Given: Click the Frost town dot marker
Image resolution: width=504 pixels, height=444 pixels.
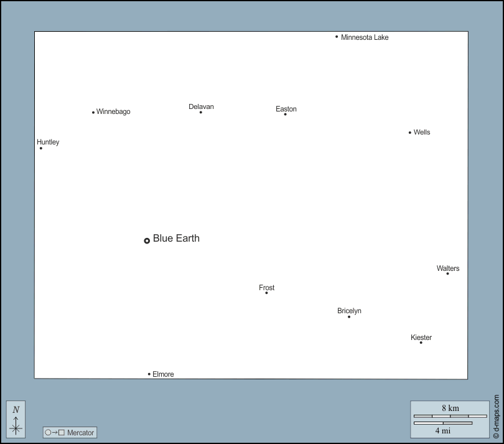Looking at the screenshot, I should click(266, 293).
